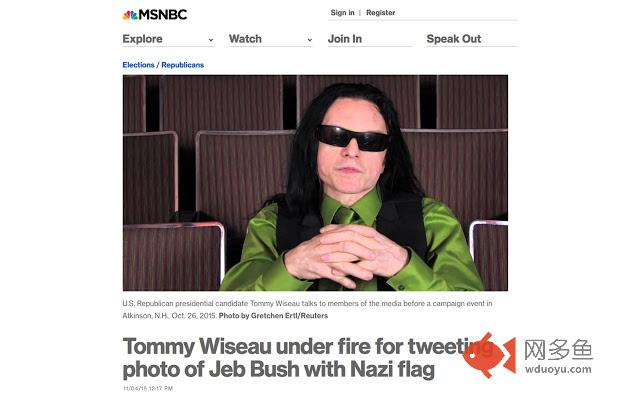This screenshot has height=400, width=640.
Task: Select the Speak Out menu item
Action: (454, 39)
